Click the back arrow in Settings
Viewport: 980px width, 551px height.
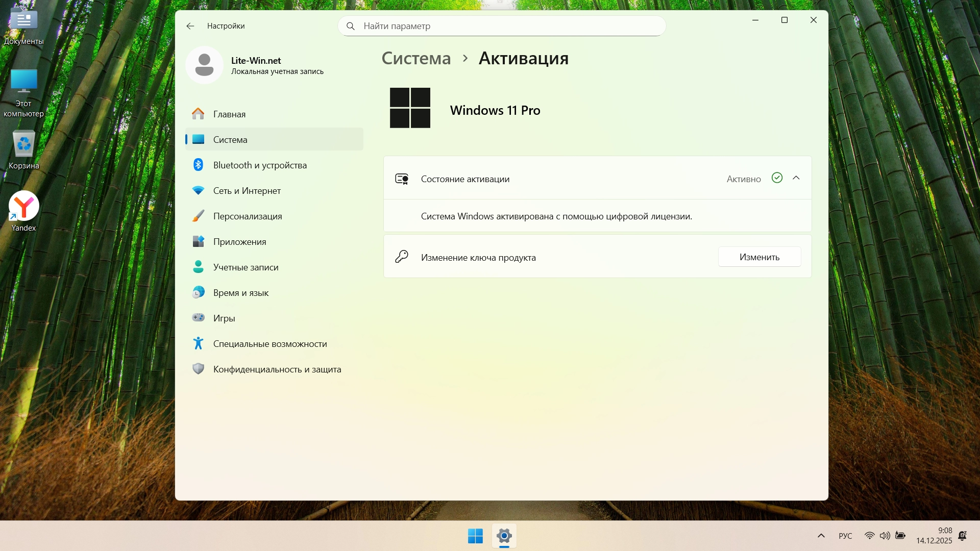[x=190, y=26]
